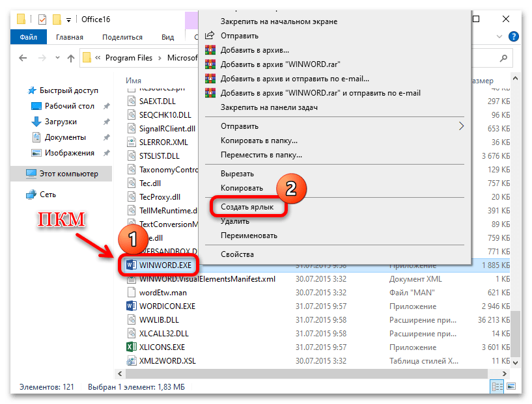The height and width of the screenshot is (404, 532).
Task: Open the Файл ribbon tab
Action: pos(29,37)
